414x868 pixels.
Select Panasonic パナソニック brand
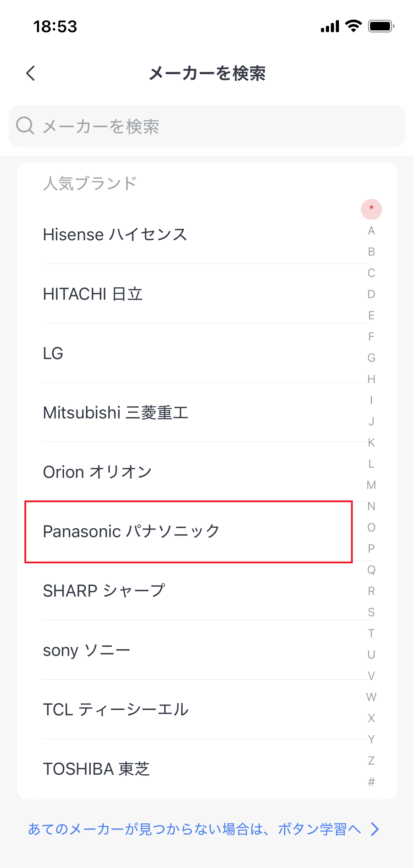197,531
